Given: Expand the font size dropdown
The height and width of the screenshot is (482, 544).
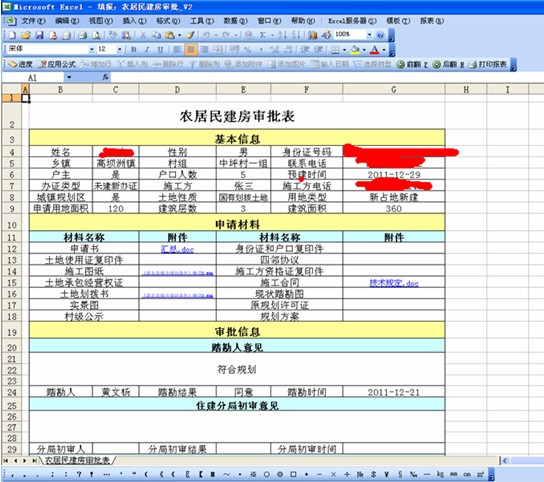Looking at the screenshot, I should pos(119,50).
